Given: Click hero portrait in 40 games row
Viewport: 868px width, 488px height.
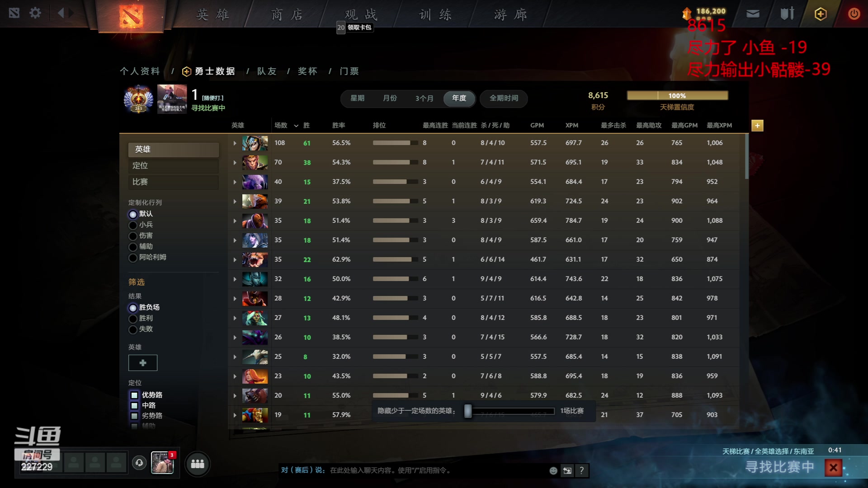Looking at the screenshot, I should [x=255, y=182].
